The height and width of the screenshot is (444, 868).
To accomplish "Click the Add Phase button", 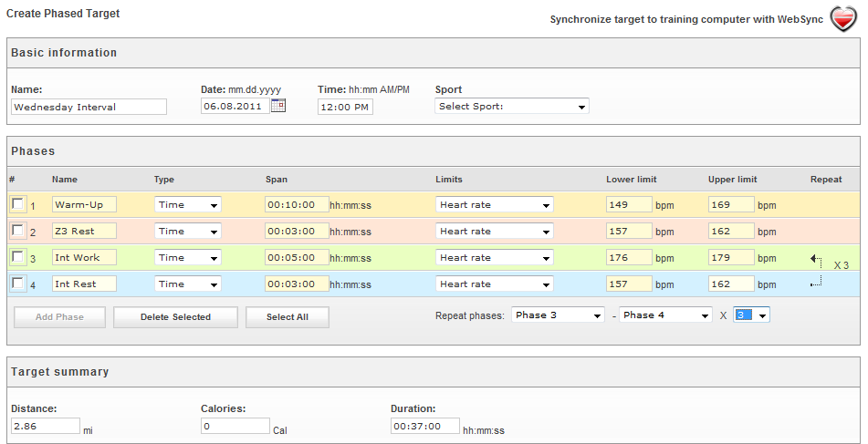I will click(x=60, y=317).
